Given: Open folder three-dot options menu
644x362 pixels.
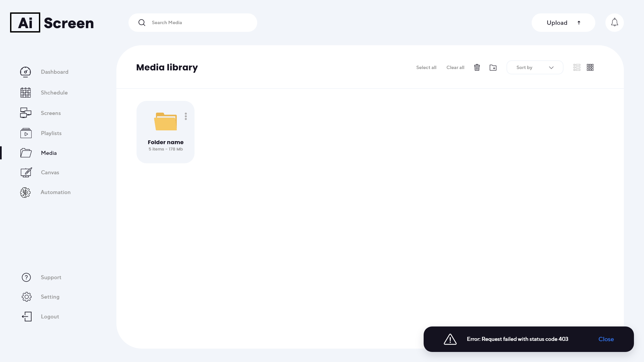Looking at the screenshot, I should click(186, 116).
